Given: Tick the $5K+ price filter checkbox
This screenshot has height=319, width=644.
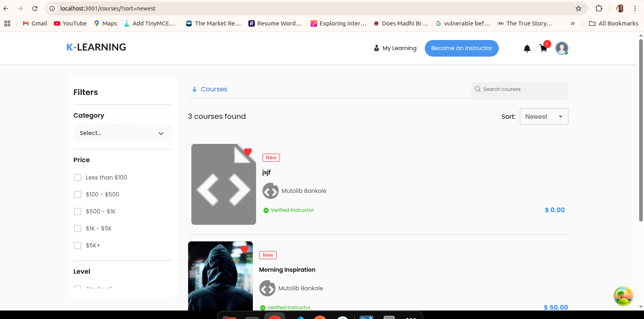Looking at the screenshot, I should point(78,245).
